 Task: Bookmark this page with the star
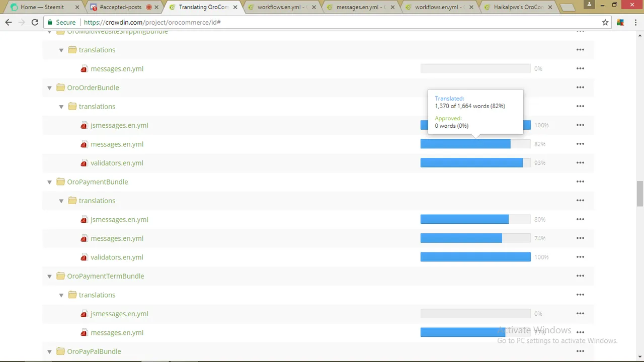click(x=605, y=22)
